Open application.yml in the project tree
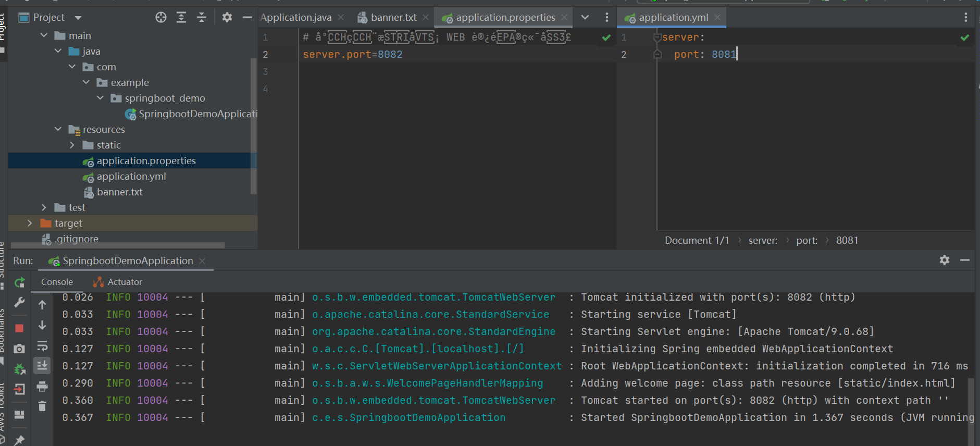The image size is (980, 446). (x=131, y=176)
